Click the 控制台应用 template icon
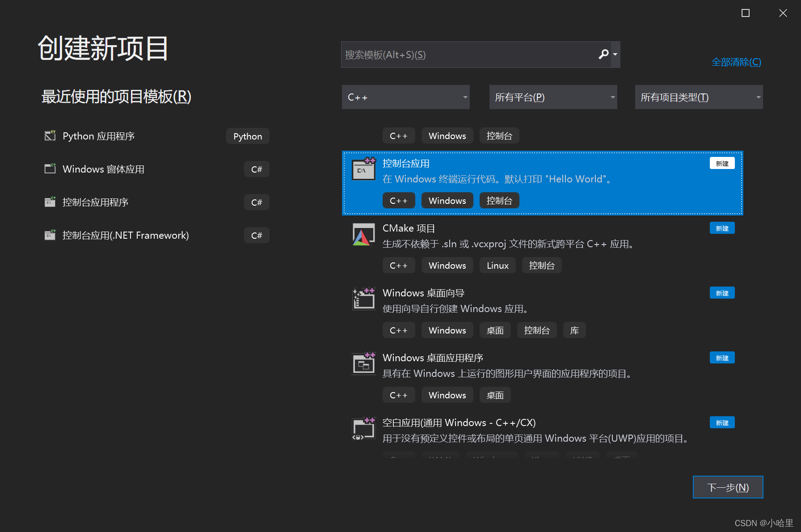801x532 pixels. pos(363,170)
